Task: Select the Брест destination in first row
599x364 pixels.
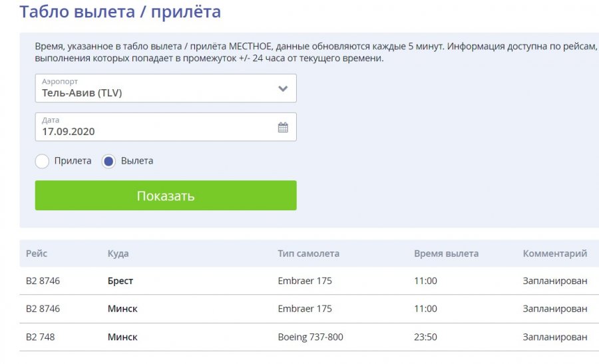Action: tap(120, 281)
